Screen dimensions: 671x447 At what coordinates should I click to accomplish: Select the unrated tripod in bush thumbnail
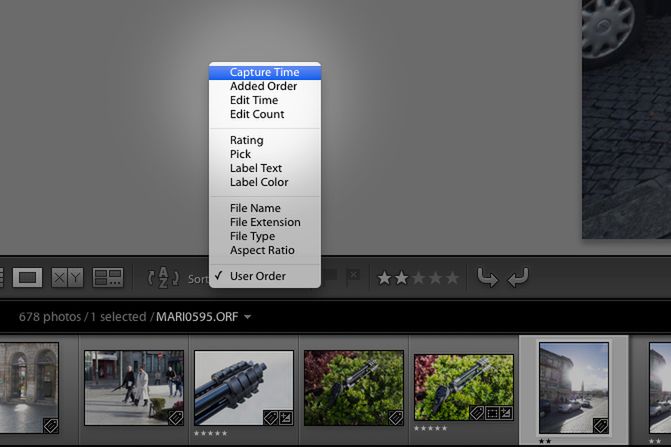click(x=354, y=388)
